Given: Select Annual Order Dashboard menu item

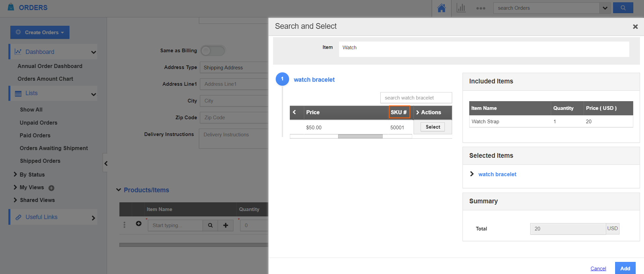Looking at the screenshot, I should [x=50, y=66].
